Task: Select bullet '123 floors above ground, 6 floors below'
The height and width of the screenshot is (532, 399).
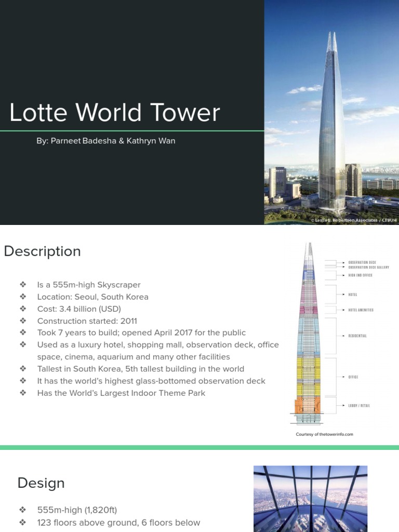Action: pyautogui.click(x=119, y=523)
